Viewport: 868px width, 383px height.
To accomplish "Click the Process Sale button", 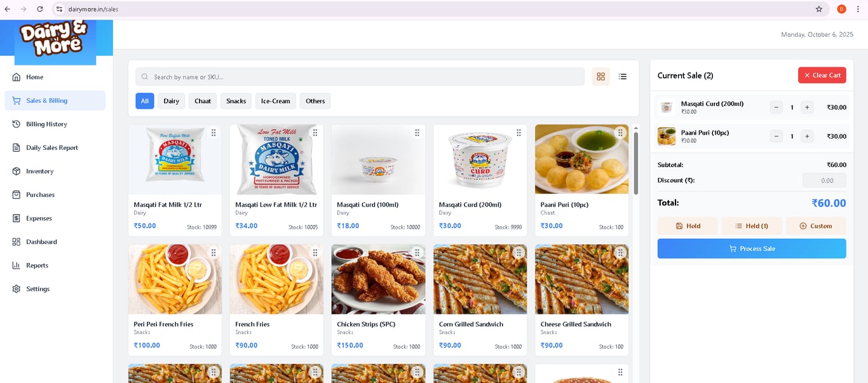I will [x=752, y=248].
